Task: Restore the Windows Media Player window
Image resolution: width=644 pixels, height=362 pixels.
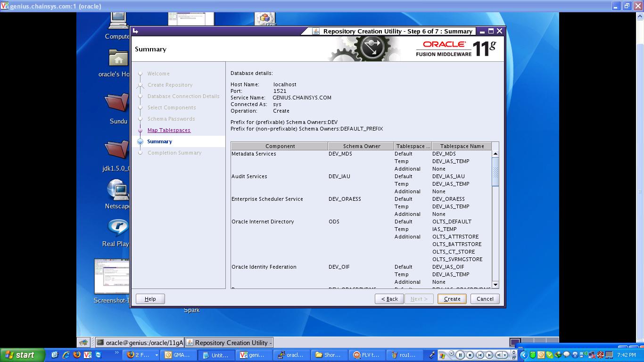Action: (x=514, y=358)
